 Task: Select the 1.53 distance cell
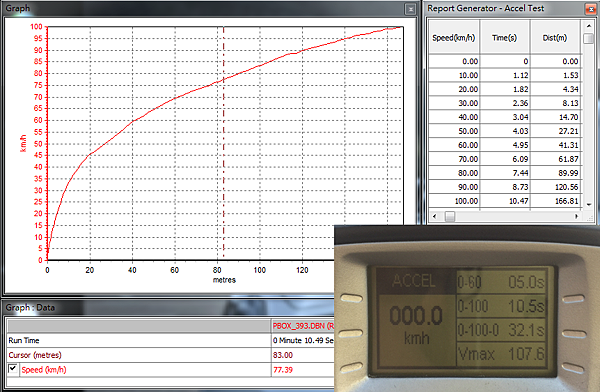point(555,75)
